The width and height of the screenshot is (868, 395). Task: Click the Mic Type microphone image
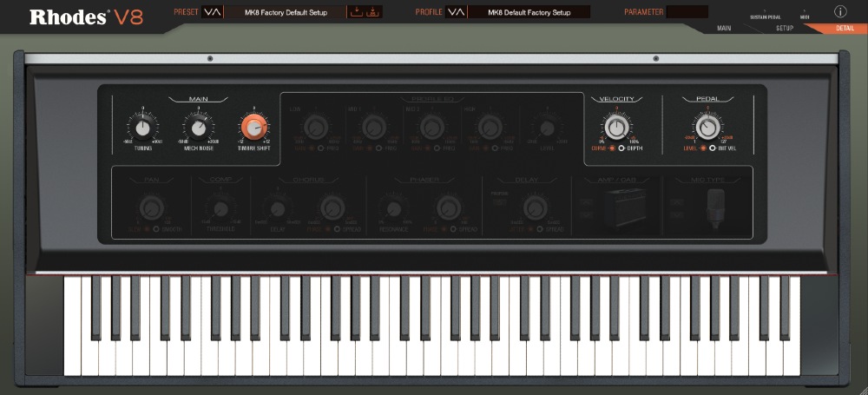click(x=716, y=207)
